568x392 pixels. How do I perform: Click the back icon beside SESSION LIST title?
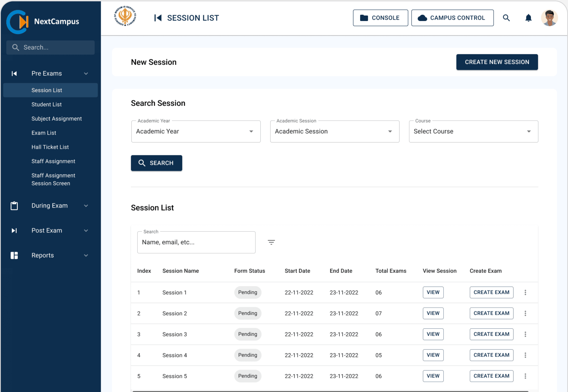click(x=158, y=18)
